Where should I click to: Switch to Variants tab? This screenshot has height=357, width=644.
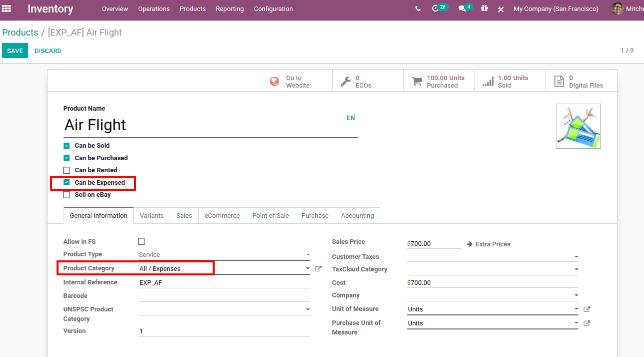(x=152, y=216)
